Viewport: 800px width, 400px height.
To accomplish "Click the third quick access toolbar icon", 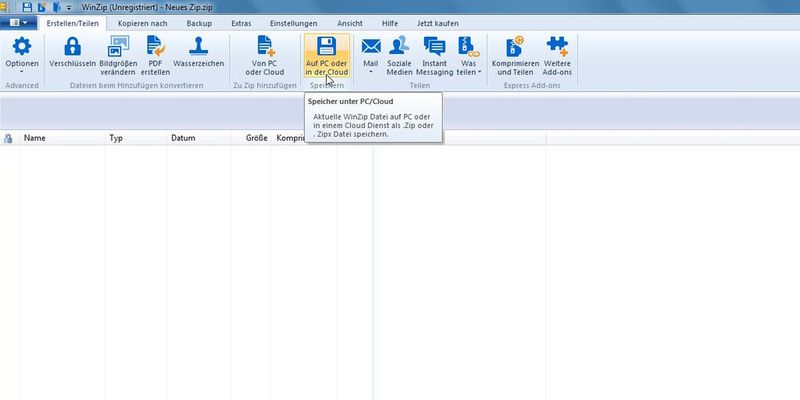I will (x=56, y=8).
